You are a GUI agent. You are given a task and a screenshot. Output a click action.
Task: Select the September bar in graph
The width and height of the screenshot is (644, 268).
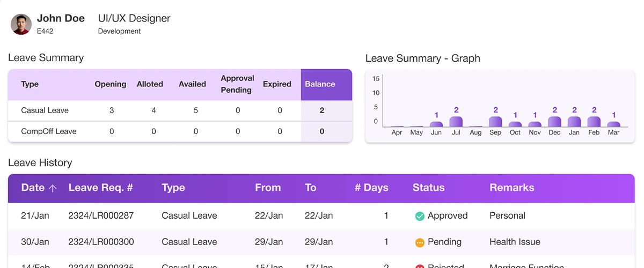(495, 122)
